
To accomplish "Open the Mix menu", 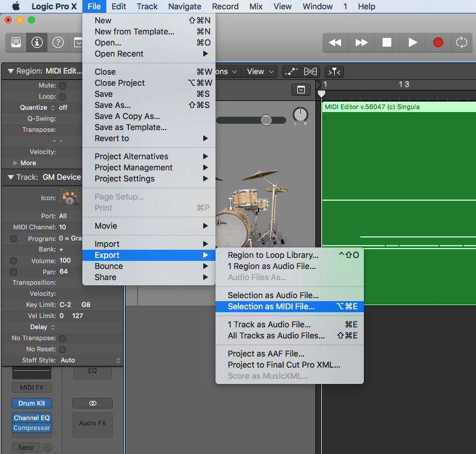I will pos(256,6).
